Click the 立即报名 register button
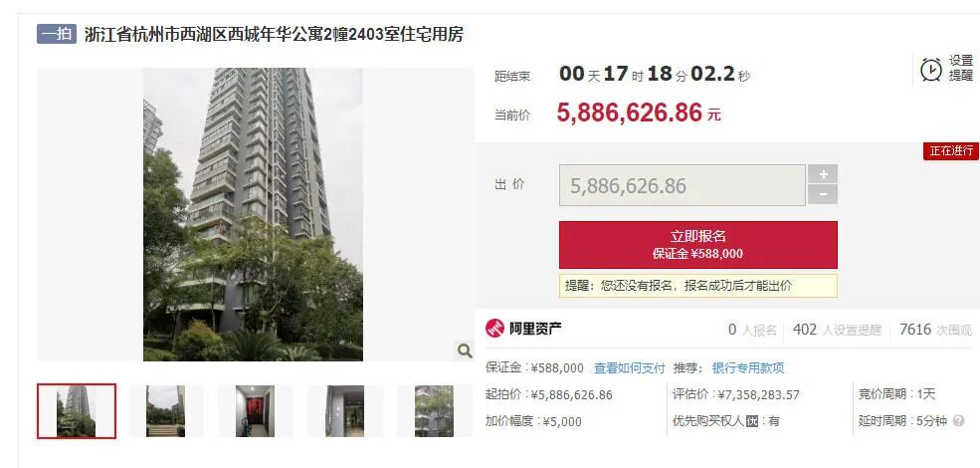 [x=698, y=245]
